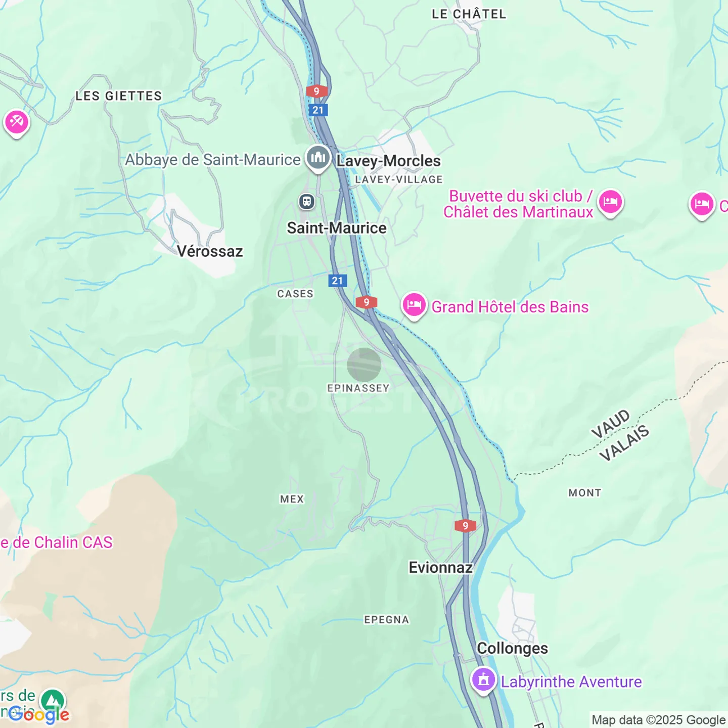The height and width of the screenshot is (728, 728).
Task: Click the pink climbing marker near Les Giettes
Action: click(17, 123)
